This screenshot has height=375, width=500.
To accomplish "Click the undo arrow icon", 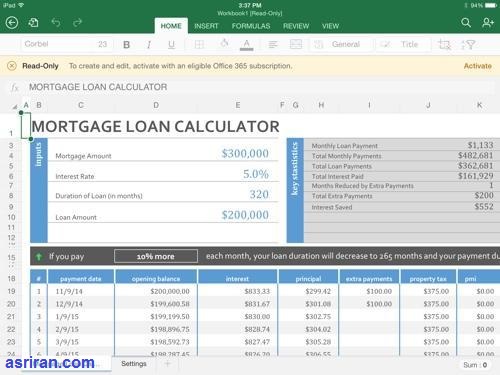I will (56, 23).
